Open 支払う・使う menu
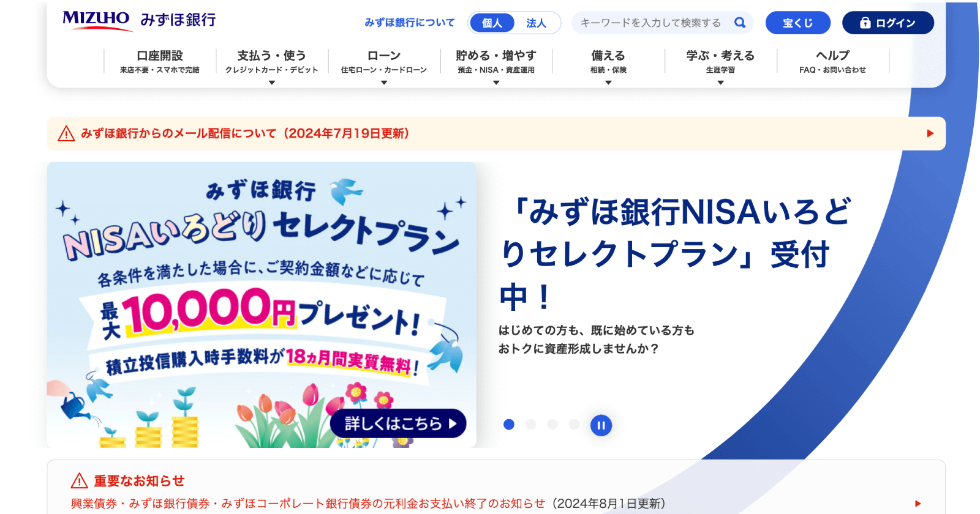The image size is (980, 514). click(x=272, y=62)
